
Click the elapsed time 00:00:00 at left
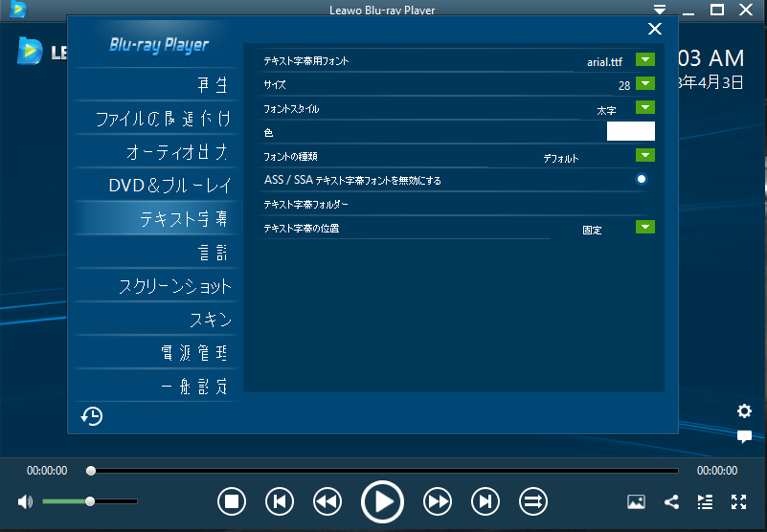coord(47,471)
